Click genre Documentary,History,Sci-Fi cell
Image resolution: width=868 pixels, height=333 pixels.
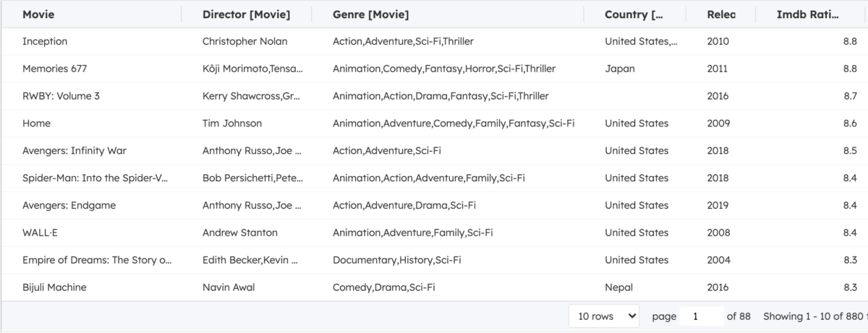(396, 260)
